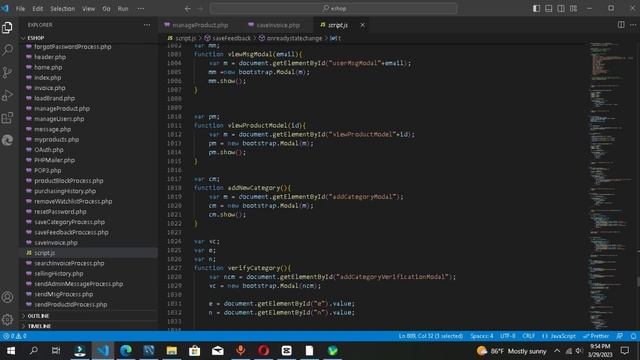The width and height of the screenshot is (640, 360).
Task: Change encoding via UTF-8 status item
Action: [508, 336]
